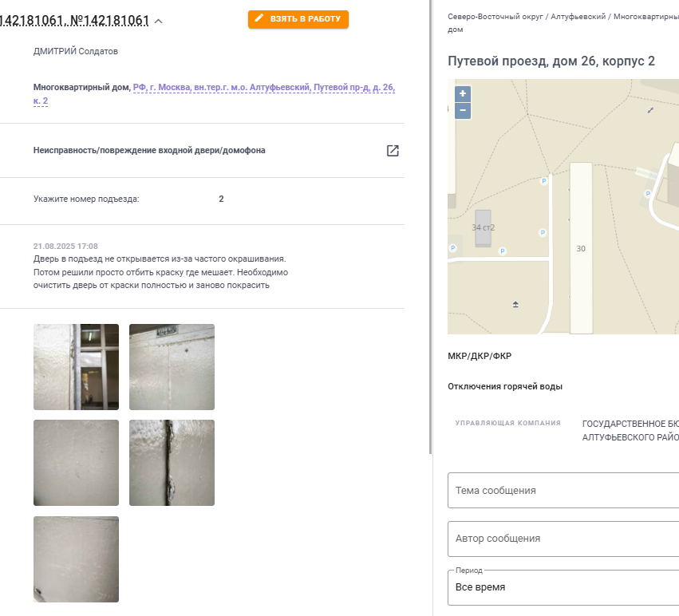The image size is (679, 616).
Task: Open the issue category in new window
Action: [393, 150]
